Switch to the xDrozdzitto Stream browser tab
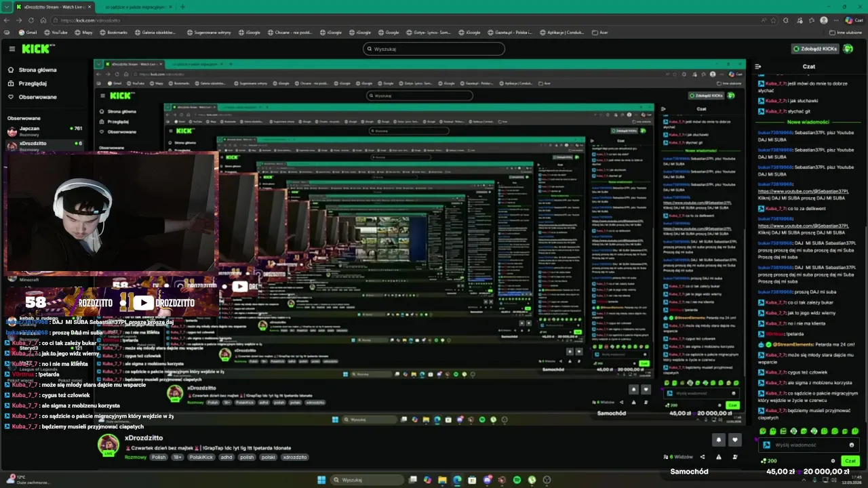Screen dimensions: 868x488 pos(56,7)
